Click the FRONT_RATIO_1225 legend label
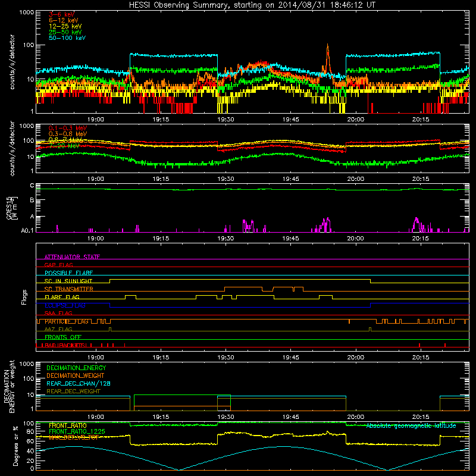The image size is (476, 476). (x=77, y=431)
